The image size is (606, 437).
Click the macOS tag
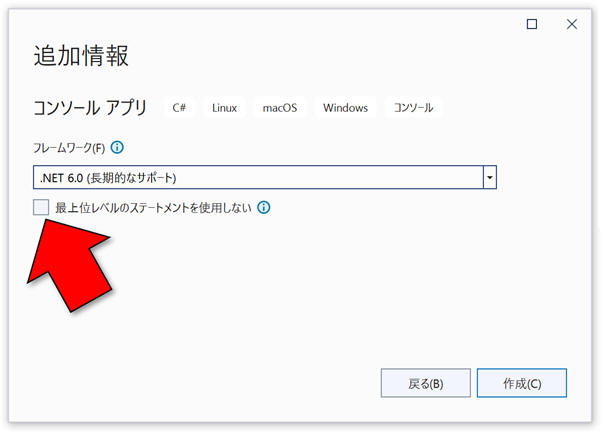click(x=280, y=107)
